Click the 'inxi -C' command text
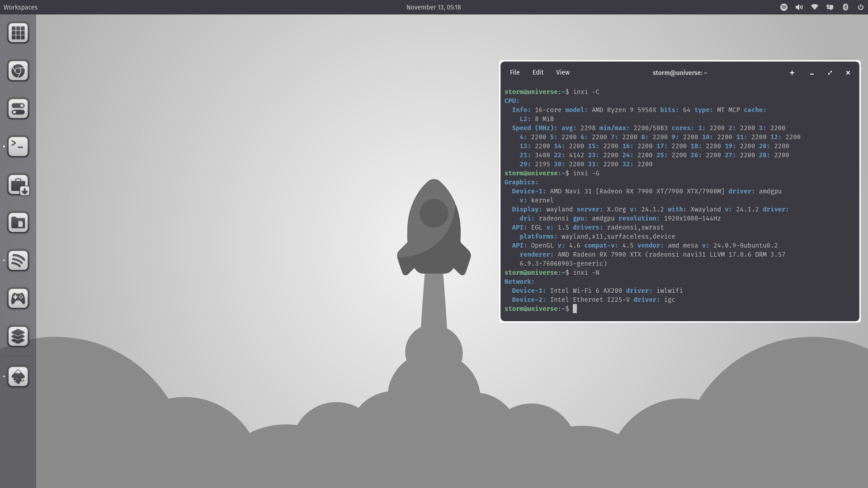Screen dimensions: 868x488 [x=586, y=92]
